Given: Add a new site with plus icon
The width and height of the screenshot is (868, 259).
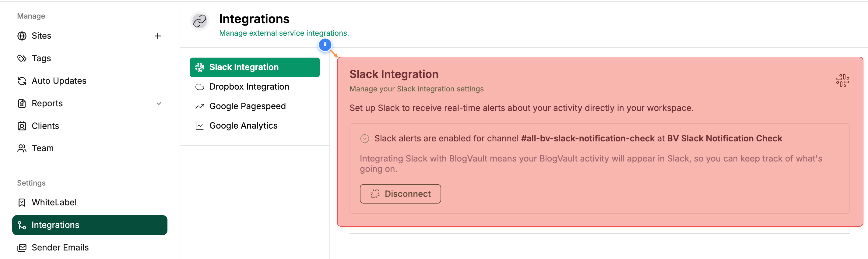Looking at the screenshot, I should point(157,36).
